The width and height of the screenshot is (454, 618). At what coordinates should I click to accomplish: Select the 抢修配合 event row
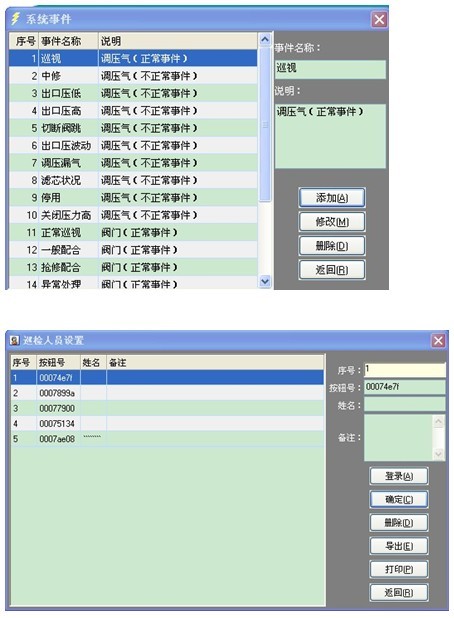(x=133, y=267)
